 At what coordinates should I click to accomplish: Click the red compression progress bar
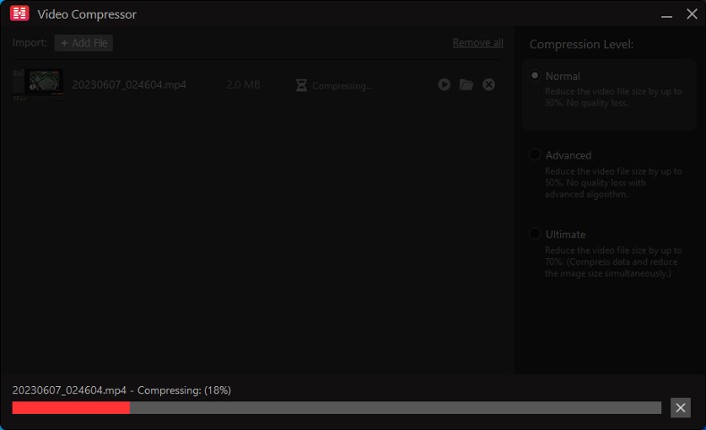[71, 408]
